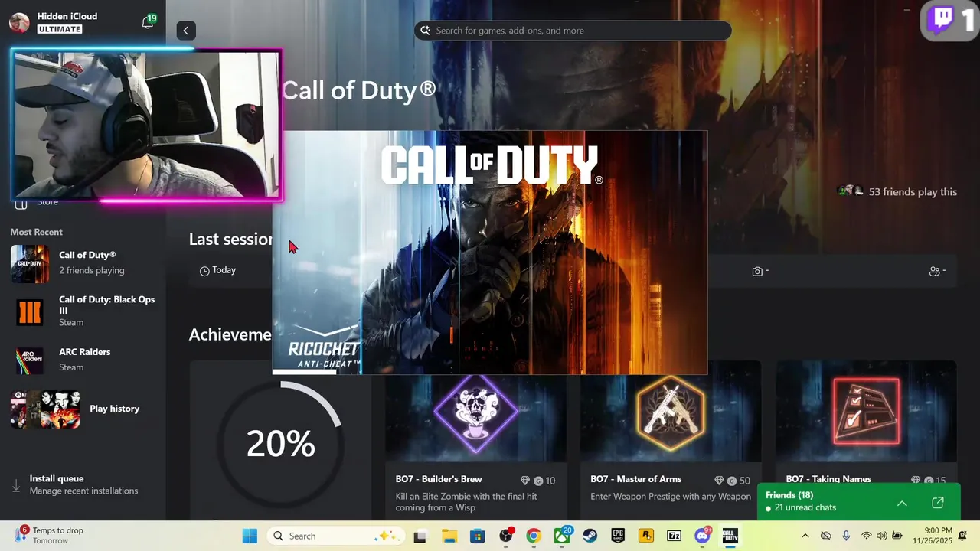Click the gamerscore icon on Master of Arms
The height and width of the screenshot is (551, 980).
pos(733,481)
